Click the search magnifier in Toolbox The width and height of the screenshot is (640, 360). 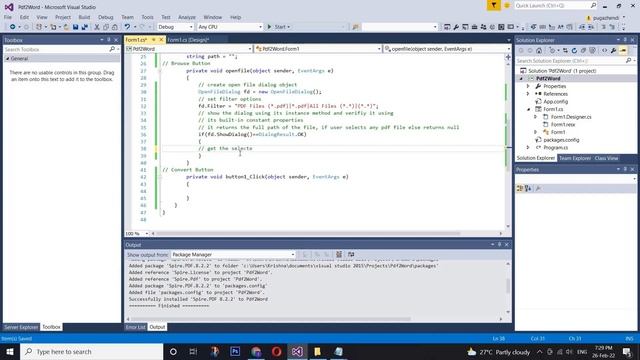pos(112,49)
